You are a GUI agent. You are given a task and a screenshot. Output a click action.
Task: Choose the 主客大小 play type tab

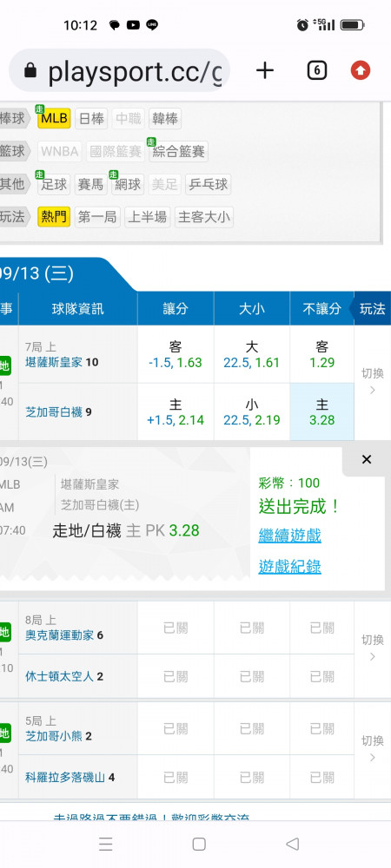click(x=204, y=217)
